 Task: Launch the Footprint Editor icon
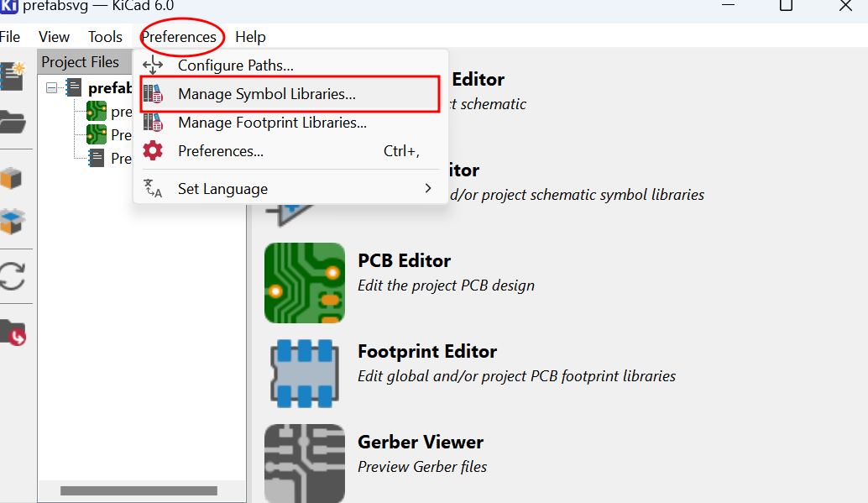point(304,374)
